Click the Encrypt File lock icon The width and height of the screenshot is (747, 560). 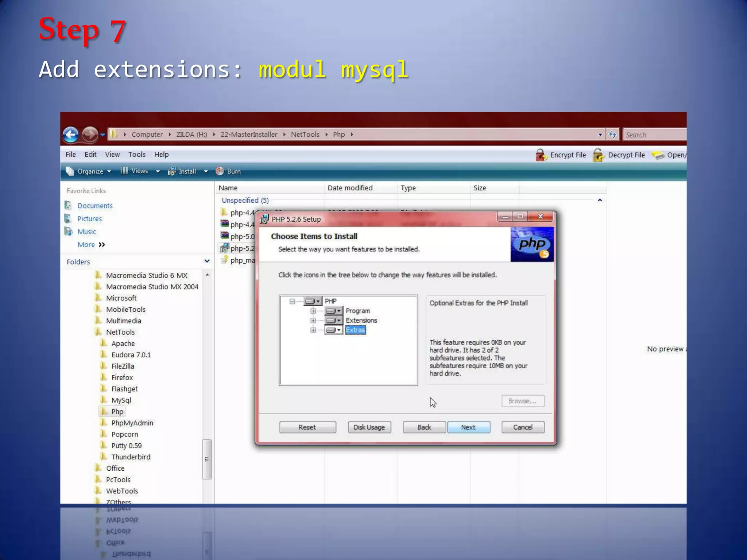(541, 155)
